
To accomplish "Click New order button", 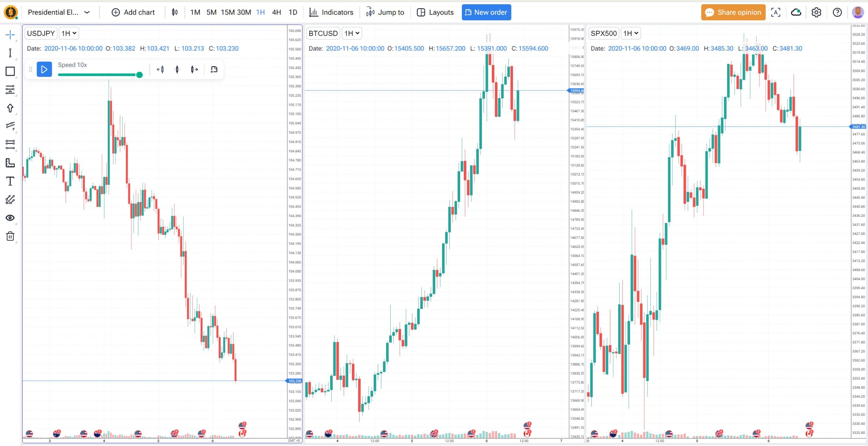I will [486, 12].
